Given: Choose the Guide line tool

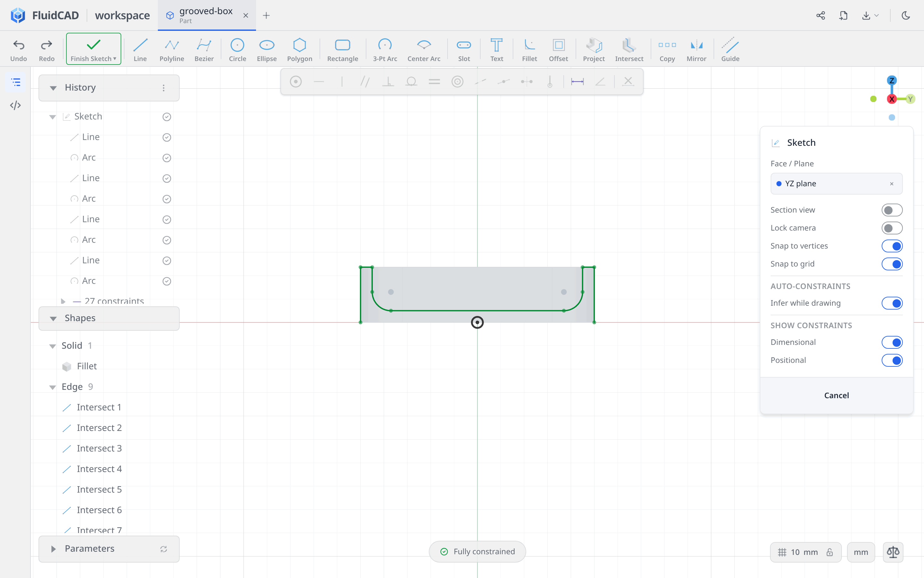Looking at the screenshot, I should pos(730,50).
